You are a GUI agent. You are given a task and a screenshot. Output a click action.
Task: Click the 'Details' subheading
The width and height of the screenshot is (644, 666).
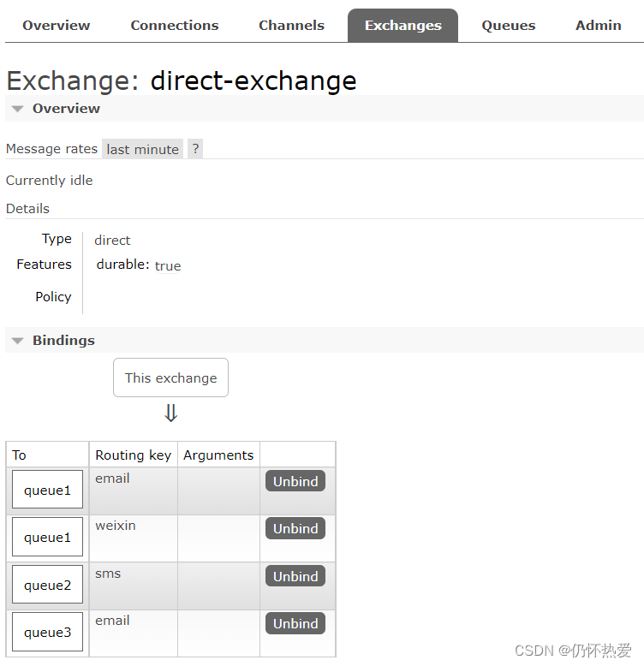(27, 209)
